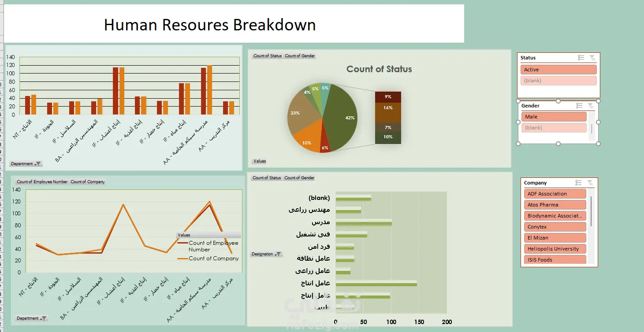Click Count of Status field button above pie chart
Image resolution: width=644 pixels, height=332 pixels.
point(268,56)
